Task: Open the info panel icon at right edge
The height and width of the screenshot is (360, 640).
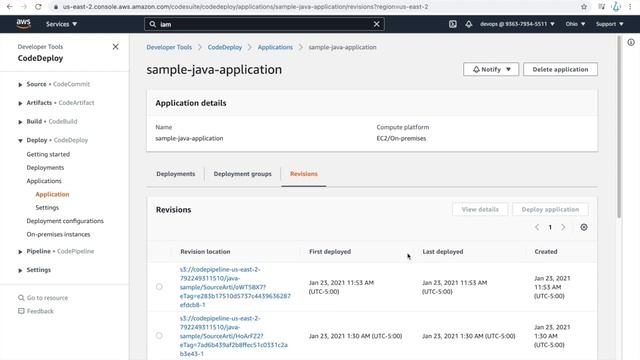Action: (631, 42)
